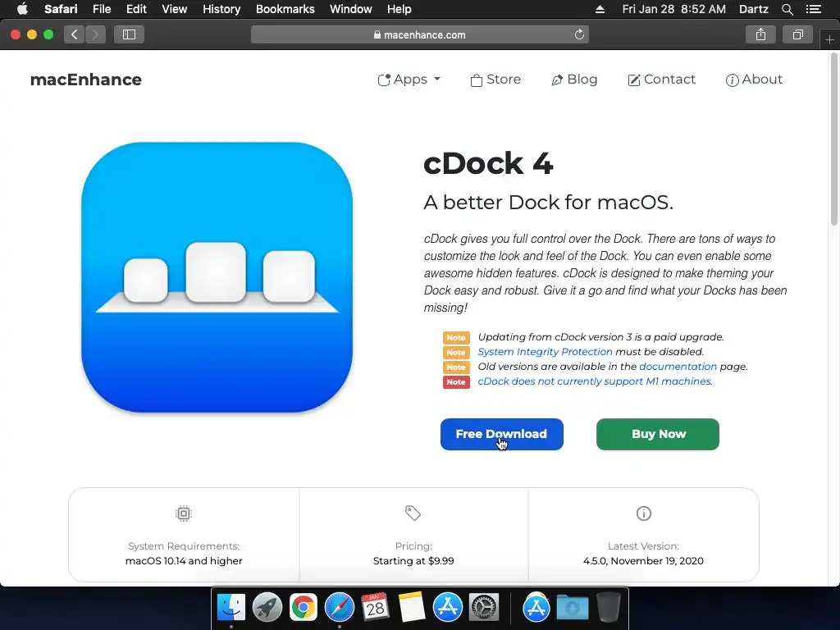Click 'Starting at $9.99' pricing text
Viewport: 840px width, 630px height.
click(x=413, y=561)
